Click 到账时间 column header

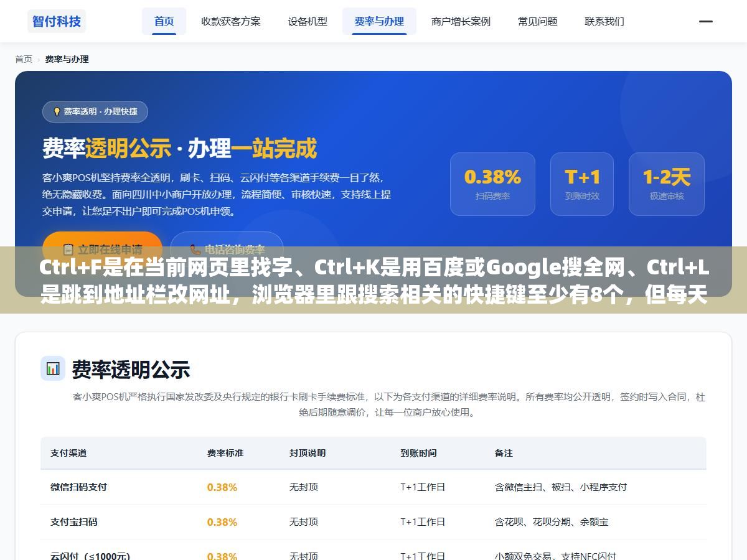[418, 453]
